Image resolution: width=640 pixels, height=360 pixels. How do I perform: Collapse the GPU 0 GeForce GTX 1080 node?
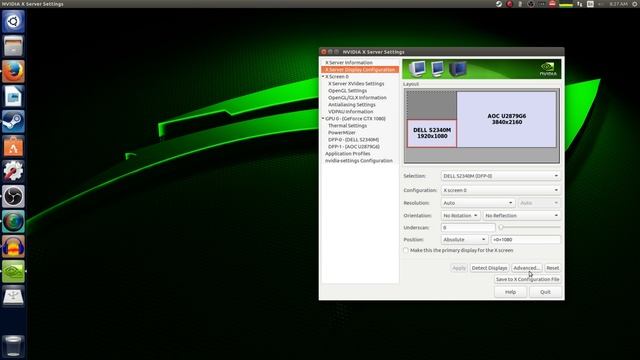(x=323, y=118)
